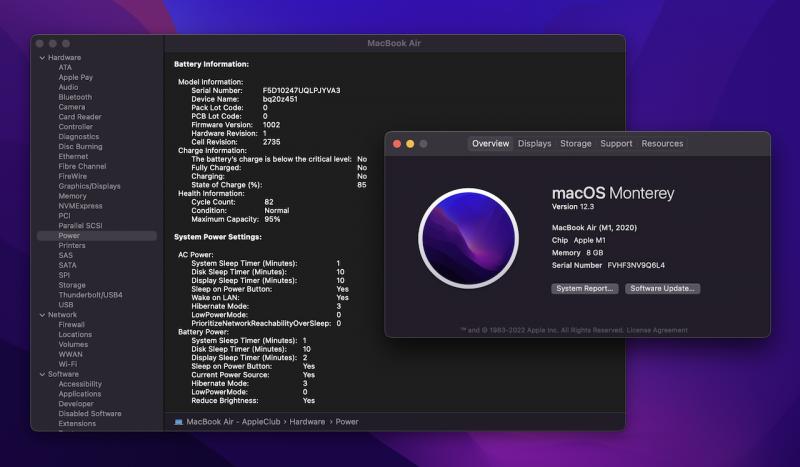Click the System Report button
The width and height of the screenshot is (800, 467).
pos(584,288)
